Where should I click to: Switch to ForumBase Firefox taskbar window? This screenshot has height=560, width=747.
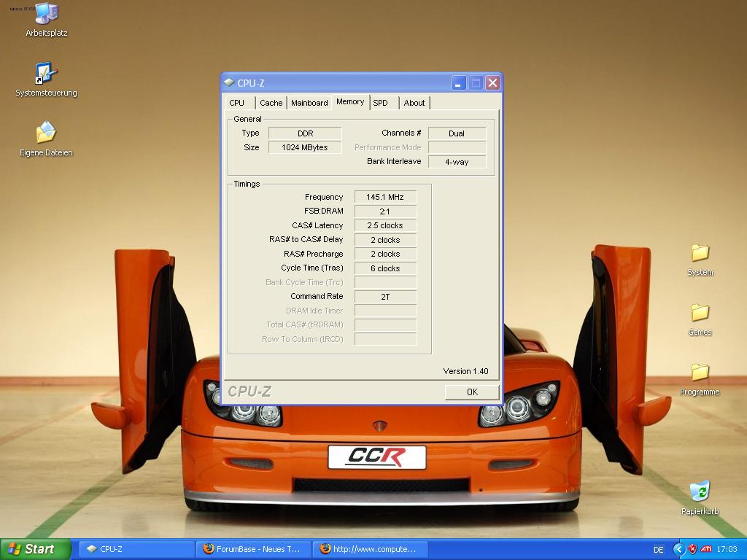[253, 549]
